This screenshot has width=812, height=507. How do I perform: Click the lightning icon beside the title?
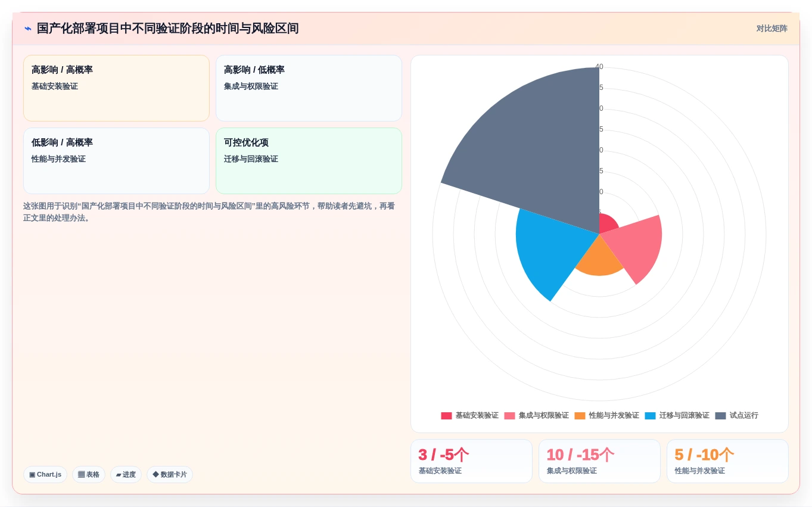coord(27,29)
